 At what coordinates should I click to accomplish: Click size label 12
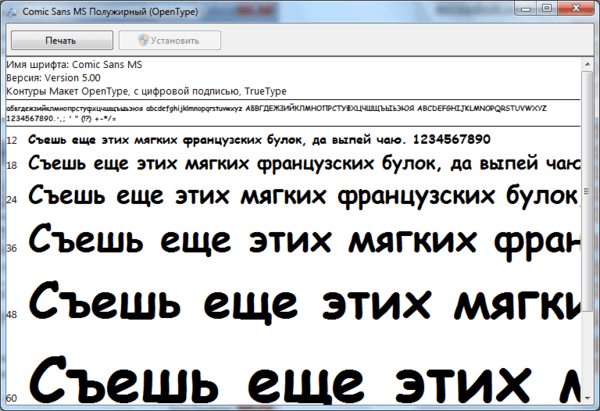click(12, 141)
